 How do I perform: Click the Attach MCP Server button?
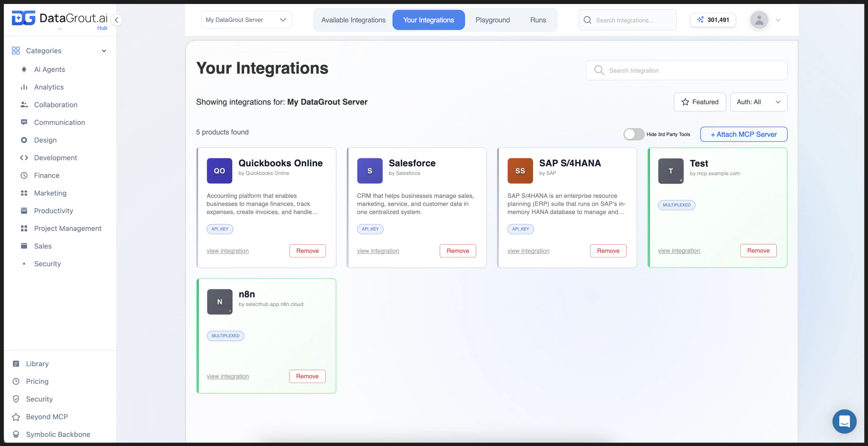pos(743,134)
